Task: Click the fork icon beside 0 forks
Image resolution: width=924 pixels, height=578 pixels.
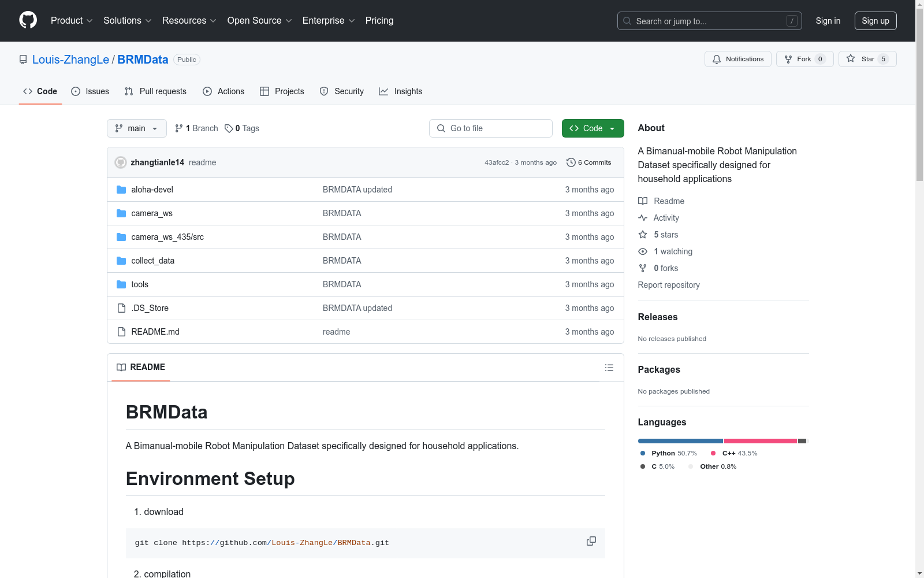Action: 643,268
